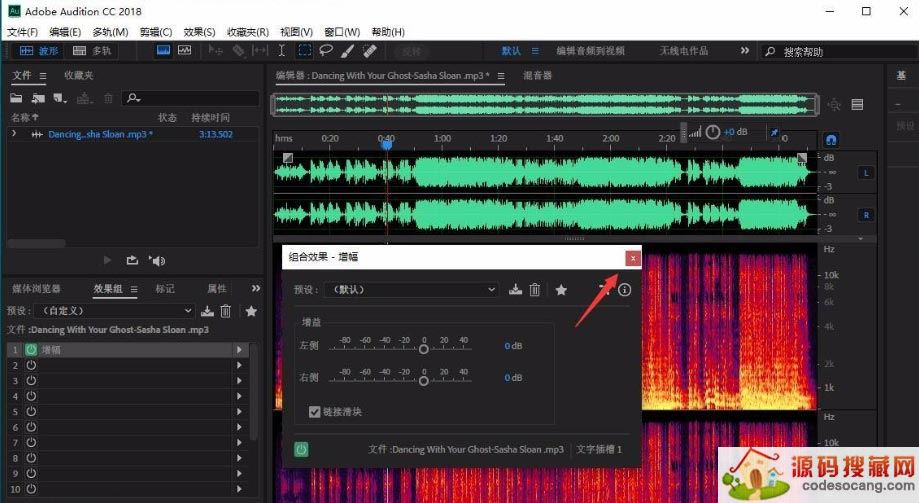The image size is (919, 503).
Task: Switch to the 标记 tab
Action: [164, 289]
